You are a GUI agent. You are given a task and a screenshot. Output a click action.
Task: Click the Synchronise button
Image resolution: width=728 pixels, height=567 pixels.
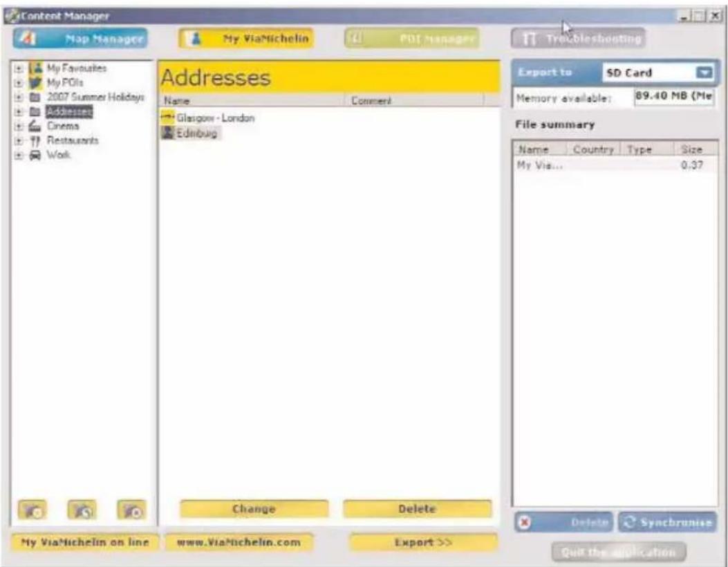tap(668, 523)
